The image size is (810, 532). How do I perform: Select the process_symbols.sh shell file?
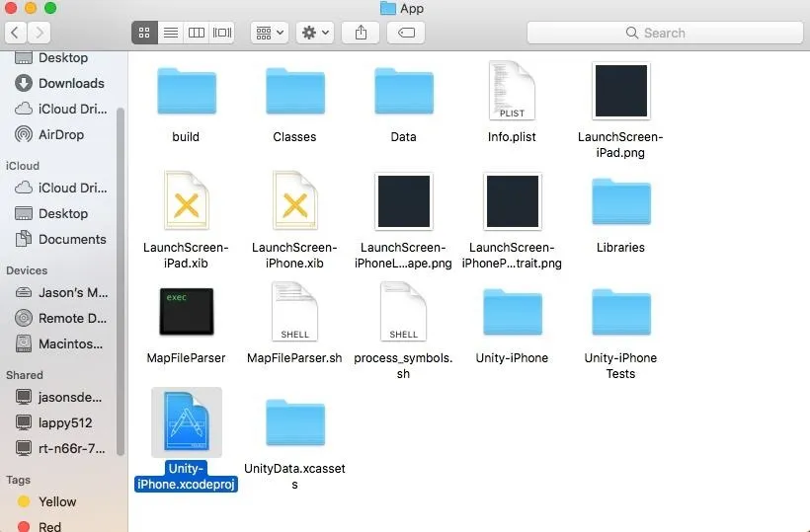pyautogui.click(x=403, y=312)
